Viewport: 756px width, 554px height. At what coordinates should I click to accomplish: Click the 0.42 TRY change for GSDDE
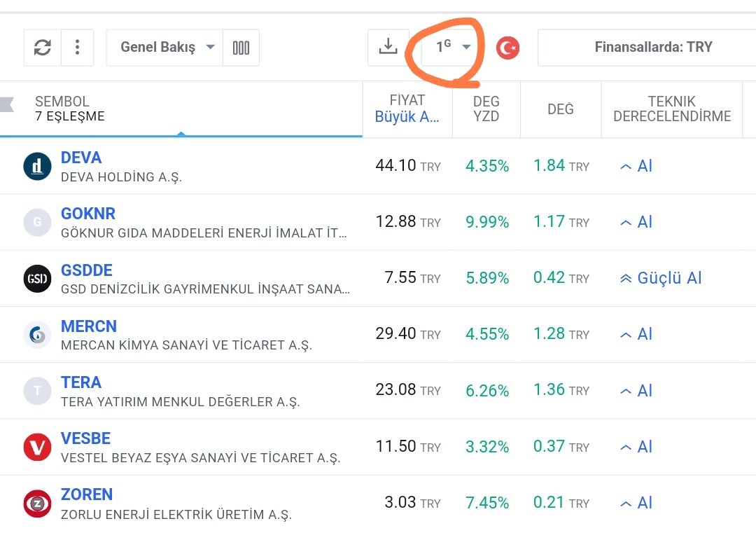[x=561, y=277]
